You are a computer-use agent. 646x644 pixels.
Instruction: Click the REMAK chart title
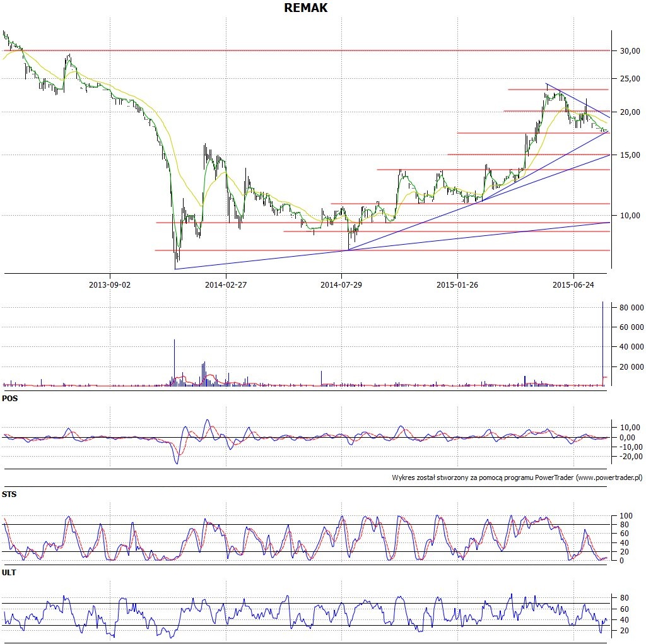click(306, 8)
